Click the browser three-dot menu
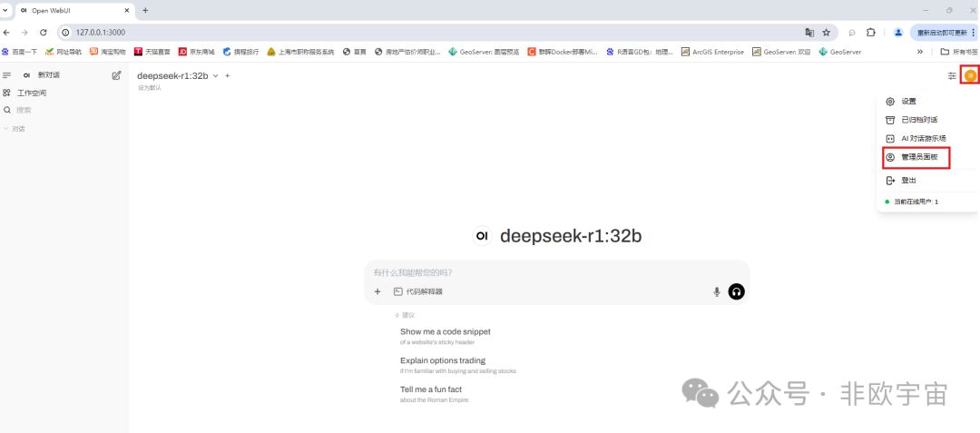This screenshot has width=980, height=433. 973,33
